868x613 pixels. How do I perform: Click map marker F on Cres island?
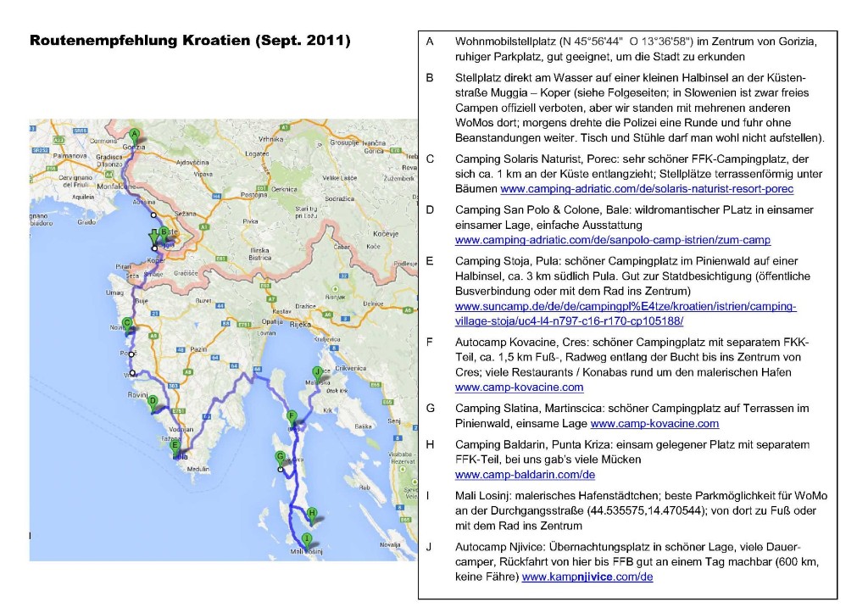point(292,418)
